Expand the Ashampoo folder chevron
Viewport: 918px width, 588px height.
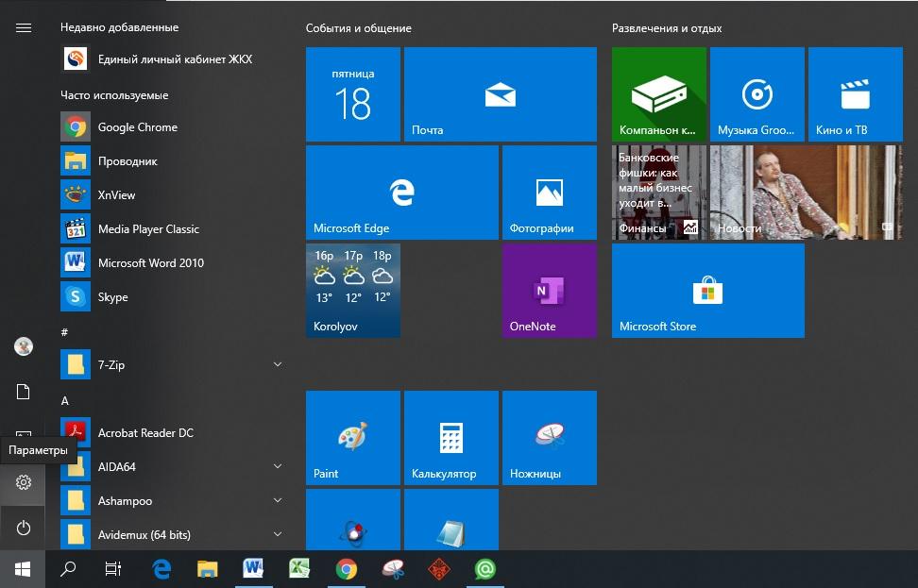click(278, 500)
